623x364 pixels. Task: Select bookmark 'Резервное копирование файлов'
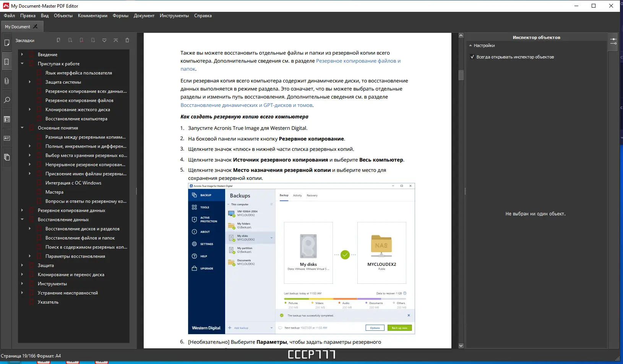pyautogui.click(x=79, y=100)
